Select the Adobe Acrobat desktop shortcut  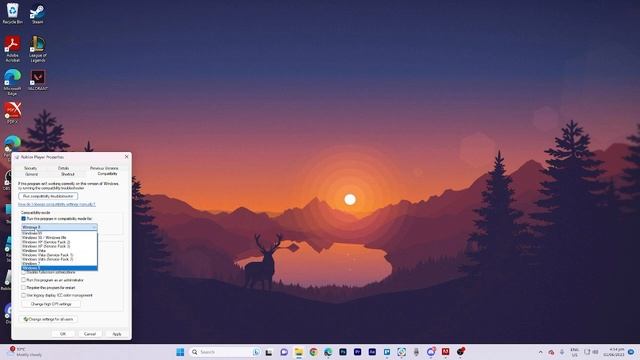pos(13,49)
